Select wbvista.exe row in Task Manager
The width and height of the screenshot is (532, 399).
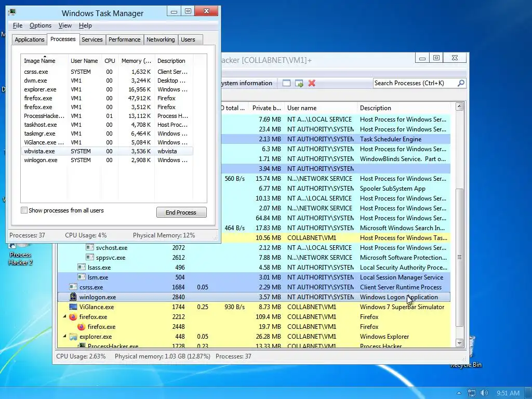(107, 151)
